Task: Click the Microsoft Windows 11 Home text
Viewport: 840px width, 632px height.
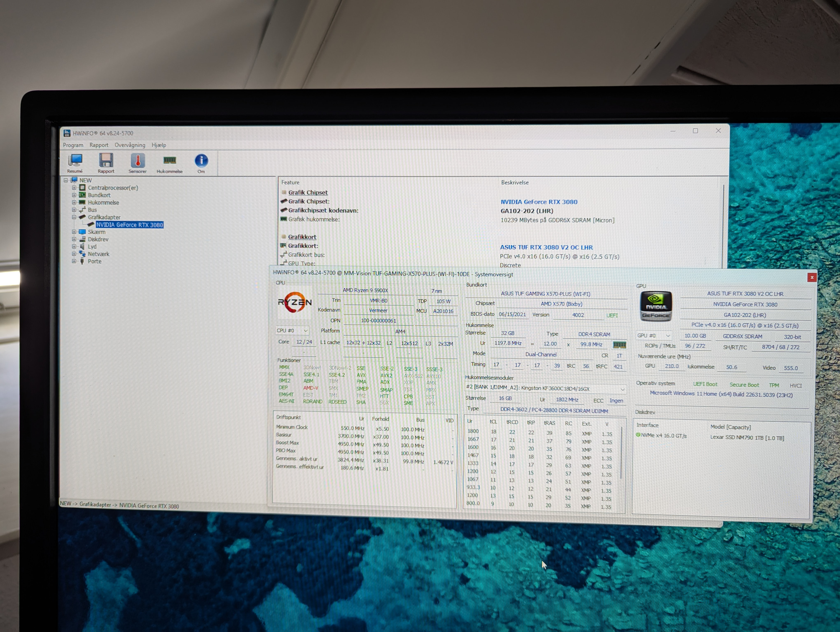Action: [x=721, y=394]
